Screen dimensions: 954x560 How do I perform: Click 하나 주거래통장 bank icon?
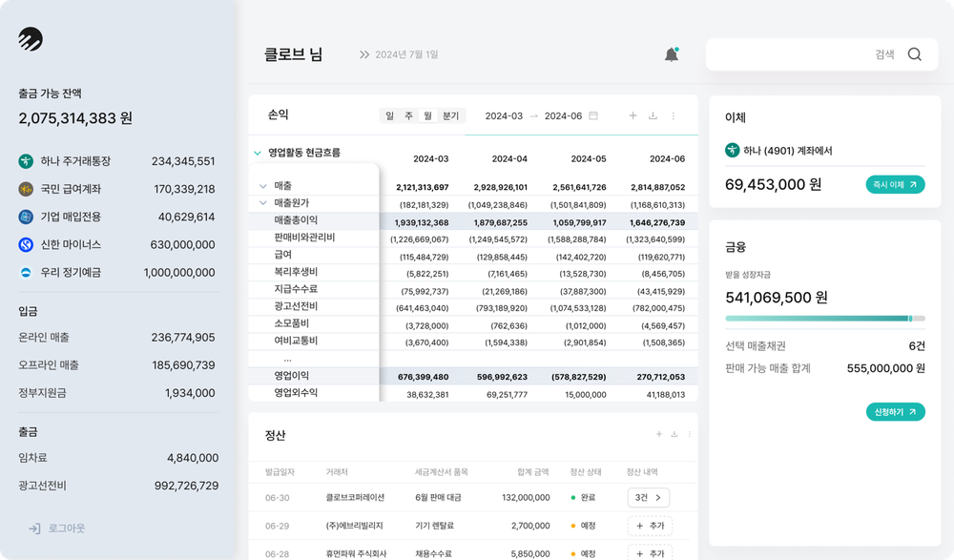pyautogui.click(x=26, y=161)
